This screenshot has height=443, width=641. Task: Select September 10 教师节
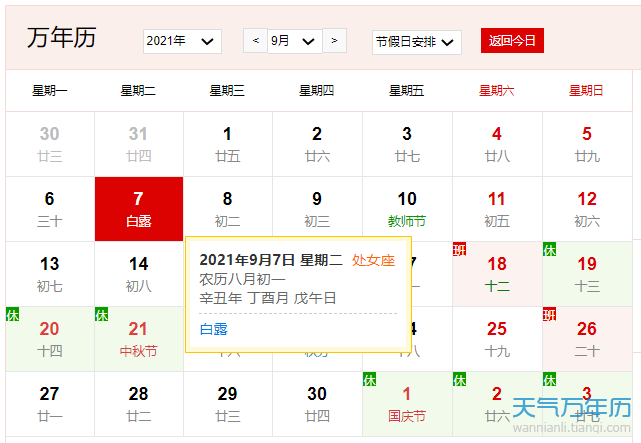[x=407, y=207]
